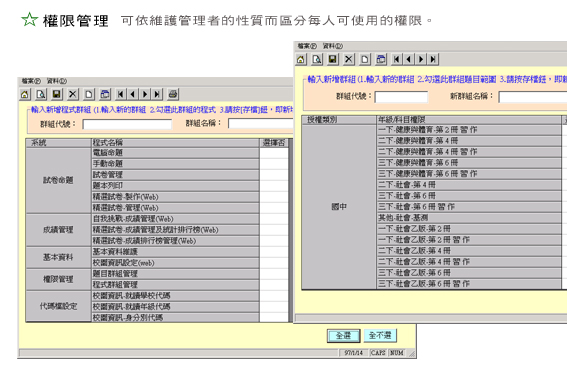
Task: Click the save floppy icon in the 題目群組 window
Action: pos(333,59)
